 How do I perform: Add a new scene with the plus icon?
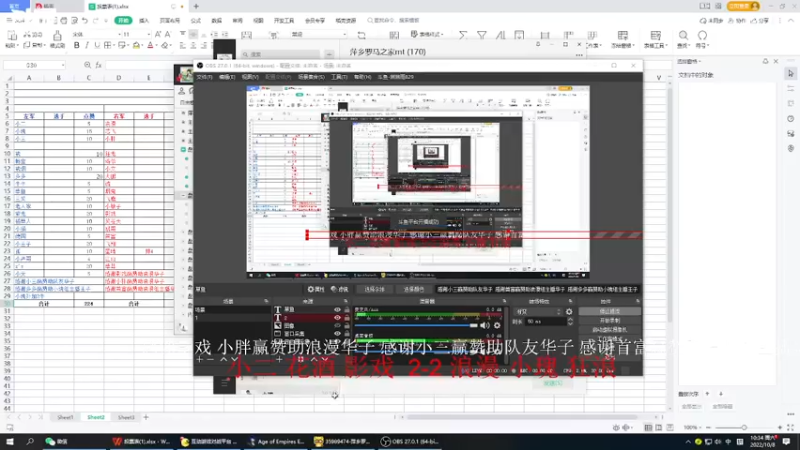199,359
